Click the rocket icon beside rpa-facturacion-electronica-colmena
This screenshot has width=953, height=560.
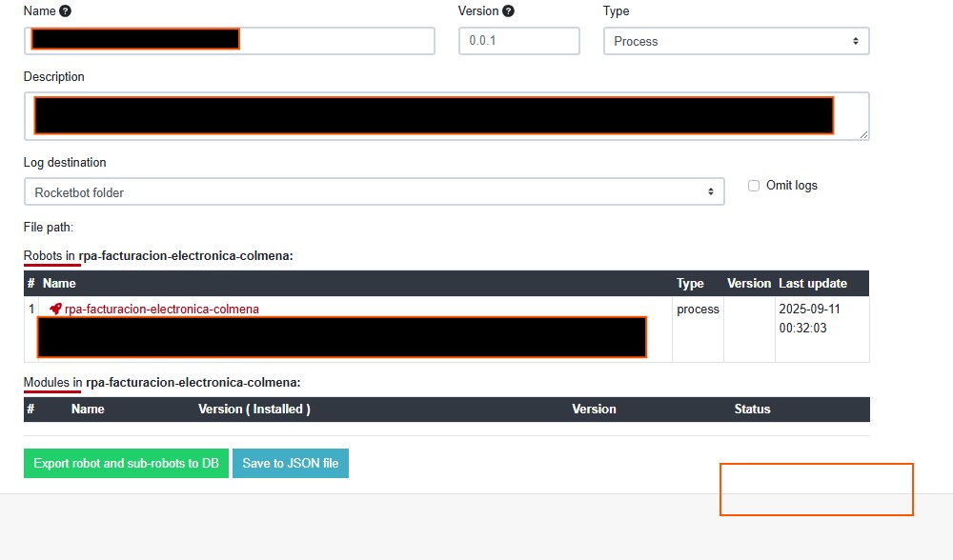coord(55,310)
